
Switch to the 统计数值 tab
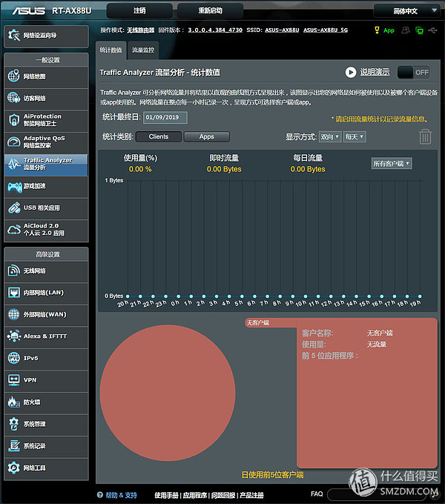[x=111, y=50]
